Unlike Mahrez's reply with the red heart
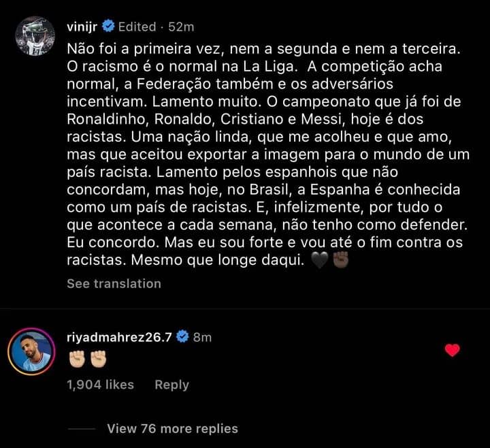Viewport: 490px width, 448px height. point(452,351)
